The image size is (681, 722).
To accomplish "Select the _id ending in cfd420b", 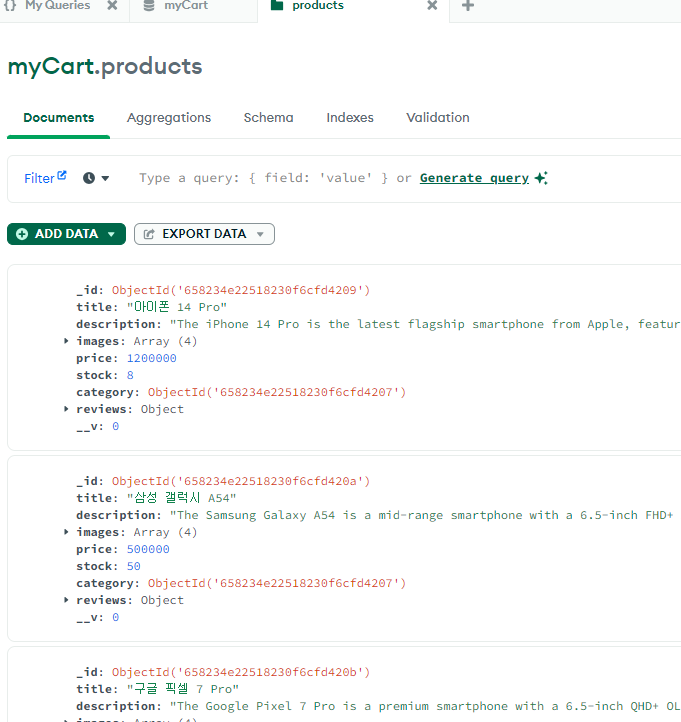I will coord(241,672).
